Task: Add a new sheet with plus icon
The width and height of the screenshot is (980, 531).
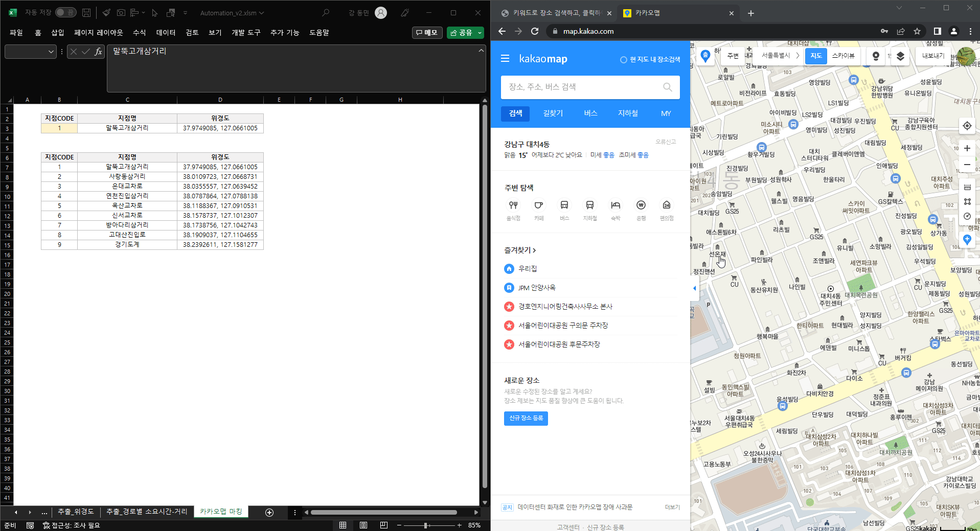Action: click(x=269, y=512)
